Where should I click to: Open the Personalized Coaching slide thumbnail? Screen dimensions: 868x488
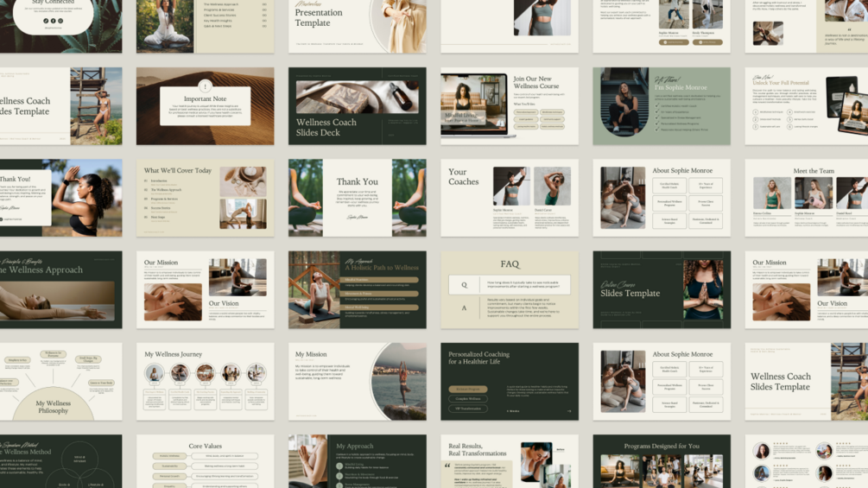click(510, 382)
